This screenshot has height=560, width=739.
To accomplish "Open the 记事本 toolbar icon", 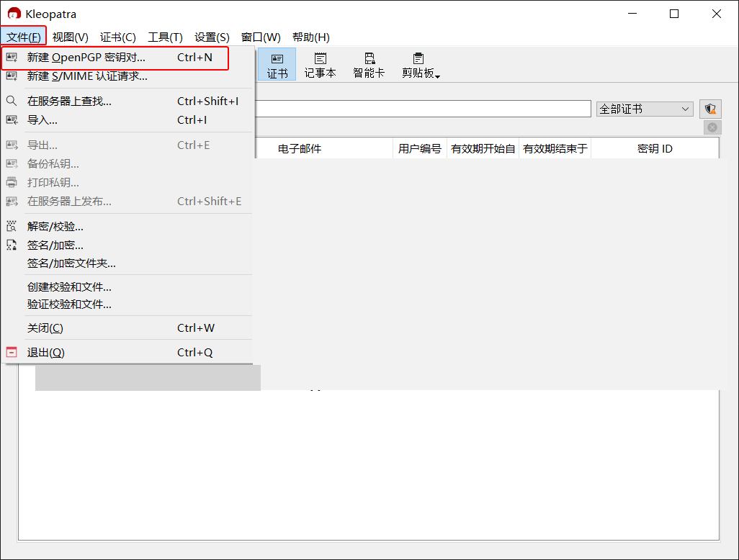I will [320, 64].
